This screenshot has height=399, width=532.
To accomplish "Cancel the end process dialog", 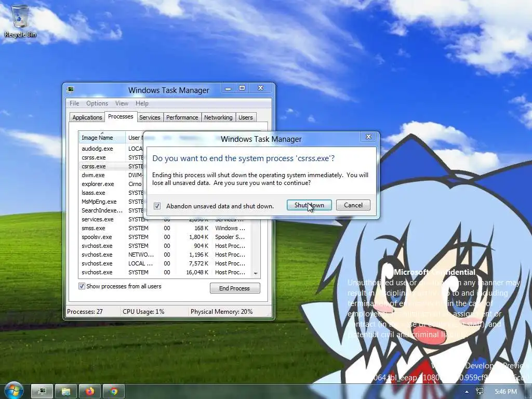I will coord(353,205).
